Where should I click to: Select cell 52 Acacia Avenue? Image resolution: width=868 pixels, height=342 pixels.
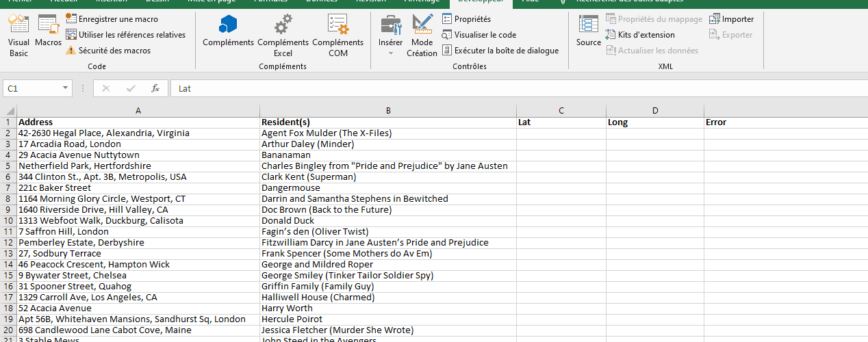pos(138,308)
